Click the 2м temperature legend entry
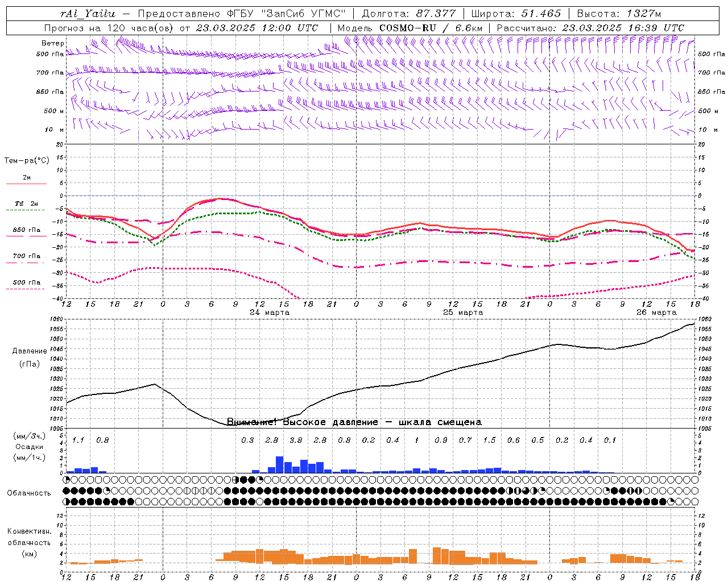 (27, 178)
